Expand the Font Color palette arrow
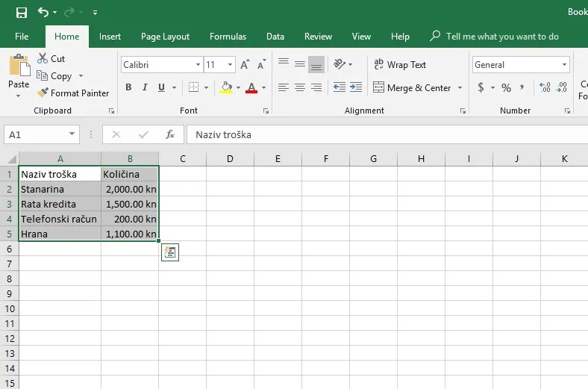Image resolution: width=588 pixels, height=389 pixels. click(x=264, y=88)
